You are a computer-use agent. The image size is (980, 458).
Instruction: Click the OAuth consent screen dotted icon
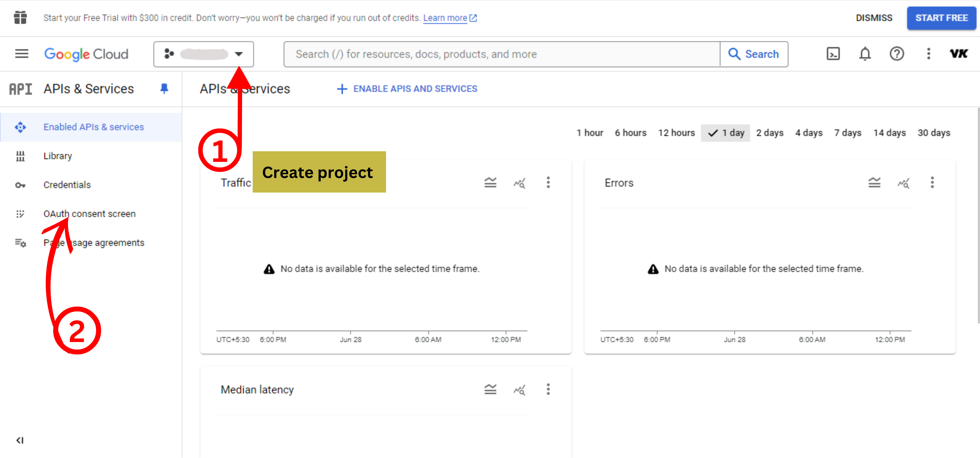click(x=20, y=214)
